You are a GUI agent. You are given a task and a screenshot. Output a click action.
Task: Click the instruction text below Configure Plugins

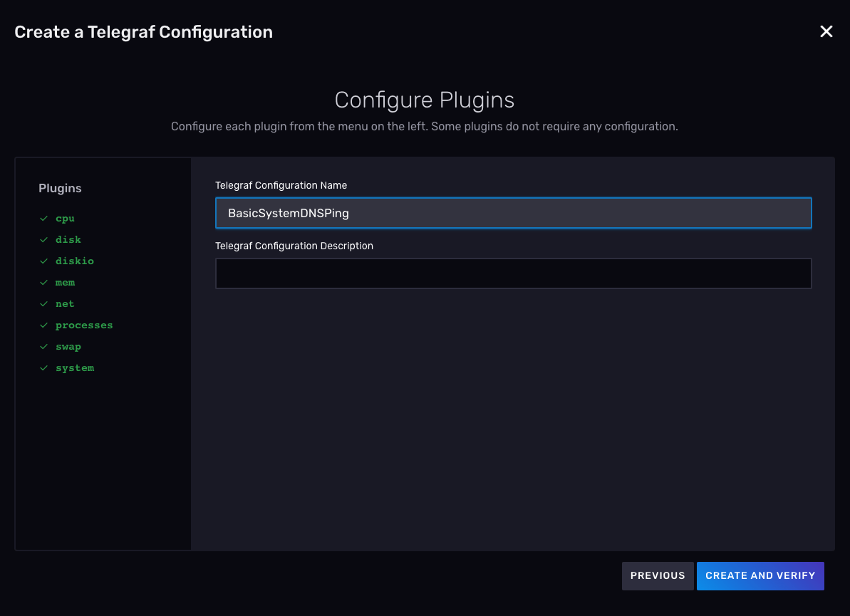coord(425,126)
